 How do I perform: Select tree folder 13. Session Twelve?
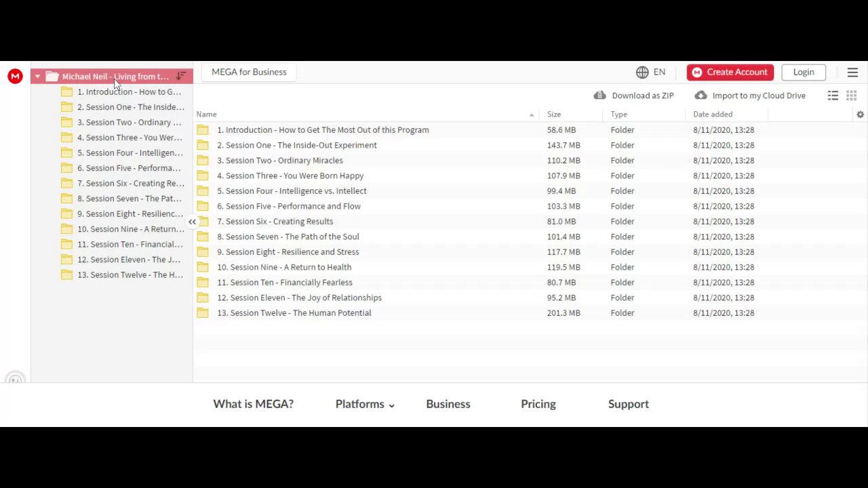(x=121, y=274)
